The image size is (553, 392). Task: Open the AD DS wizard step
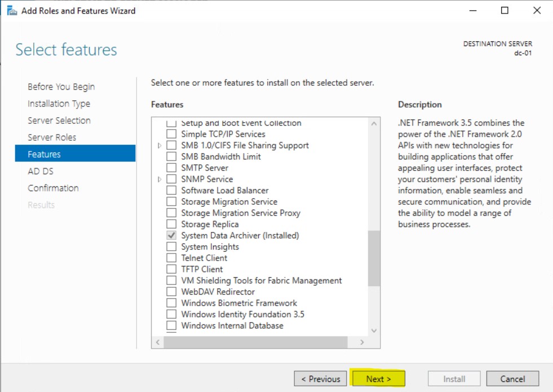click(41, 171)
